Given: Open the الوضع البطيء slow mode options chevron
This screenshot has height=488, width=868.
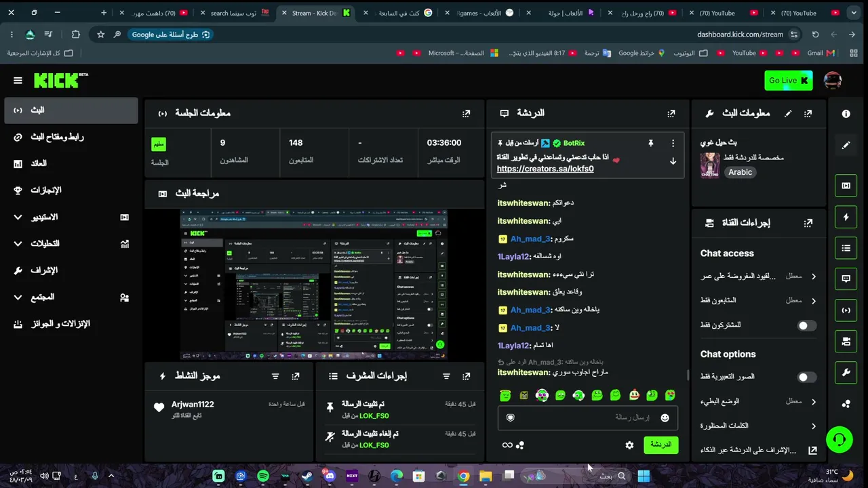Looking at the screenshot, I should coord(813,401).
